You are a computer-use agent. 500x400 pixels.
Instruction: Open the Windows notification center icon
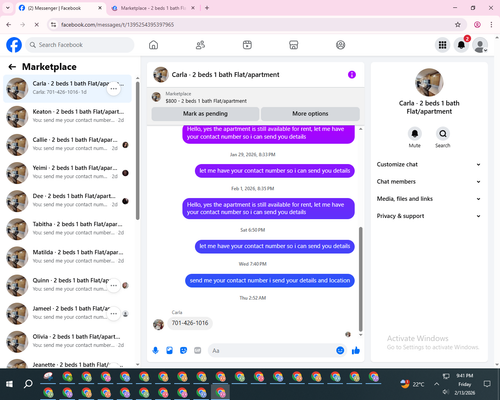click(487, 384)
